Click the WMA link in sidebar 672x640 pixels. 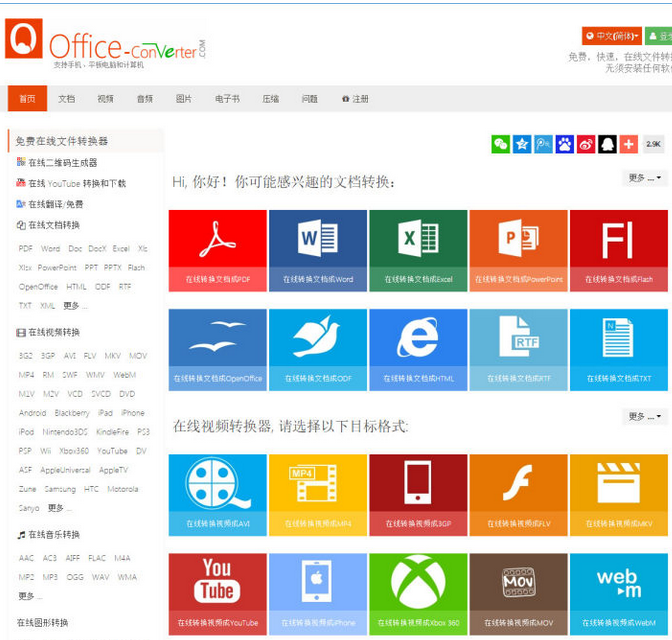pos(127,577)
